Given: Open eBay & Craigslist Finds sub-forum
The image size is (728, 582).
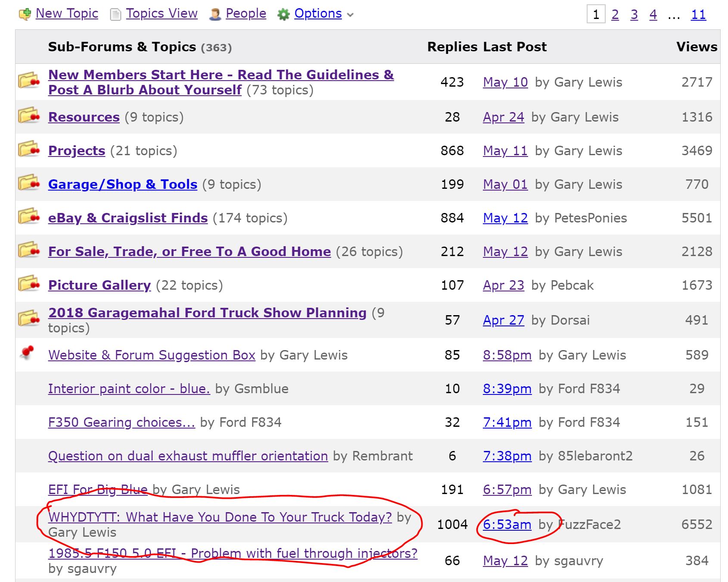Looking at the screenshot, I should pos(128,218).
